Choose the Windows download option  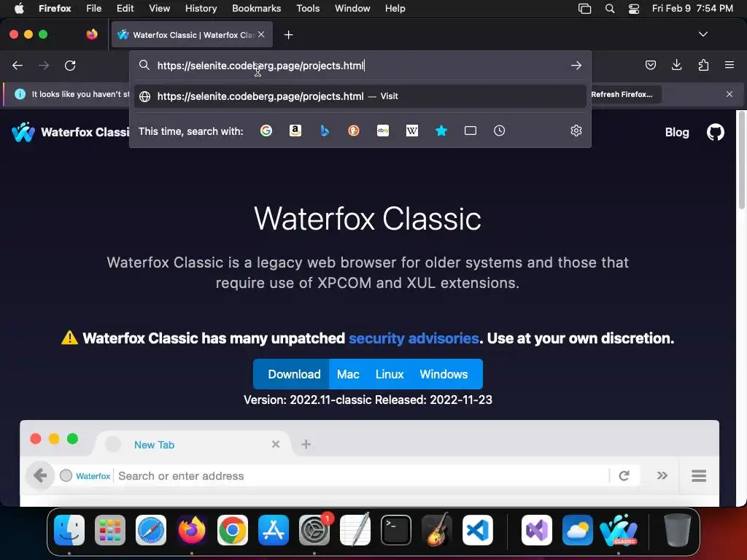click(x=444, y=374)
